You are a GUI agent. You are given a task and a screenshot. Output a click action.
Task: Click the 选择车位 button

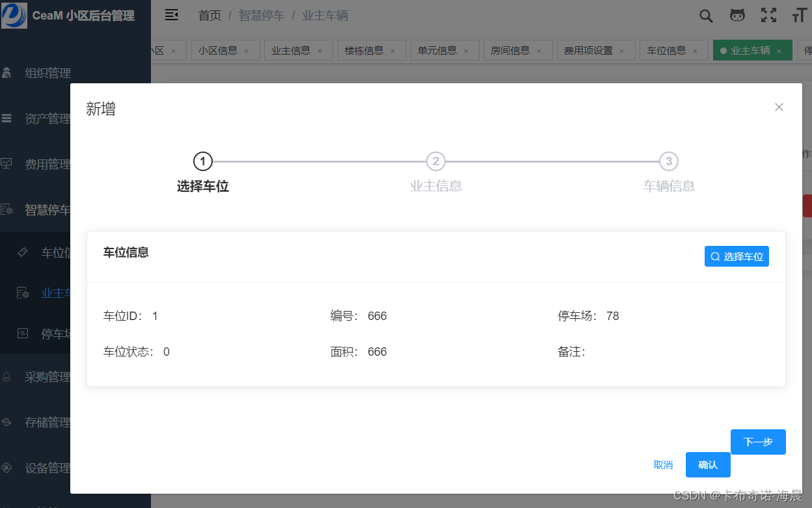tap(737, 256)
